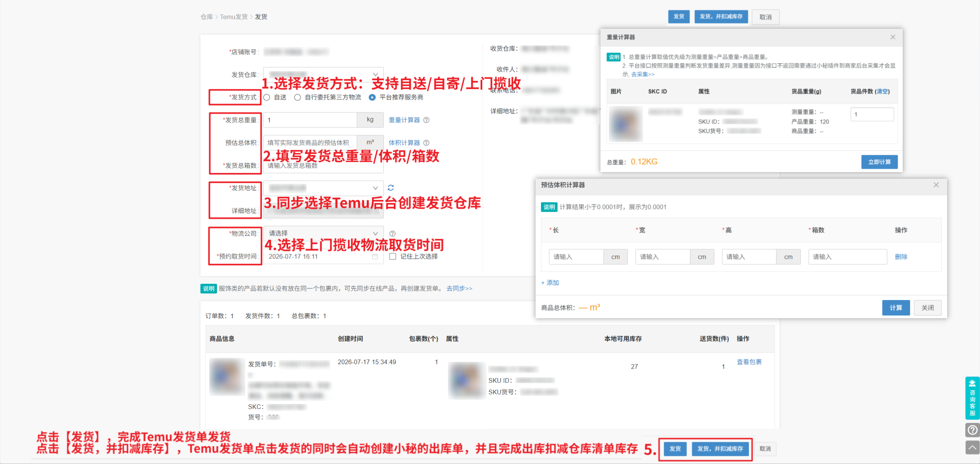
Task: Click the 0.12KG total weight value
Action: (644, 162)
